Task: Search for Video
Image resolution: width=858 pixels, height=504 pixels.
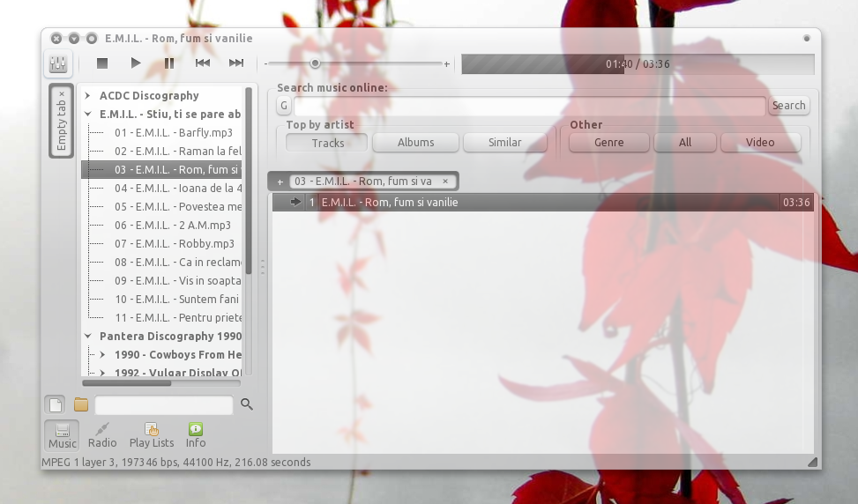Action: (x=760, y=143)
